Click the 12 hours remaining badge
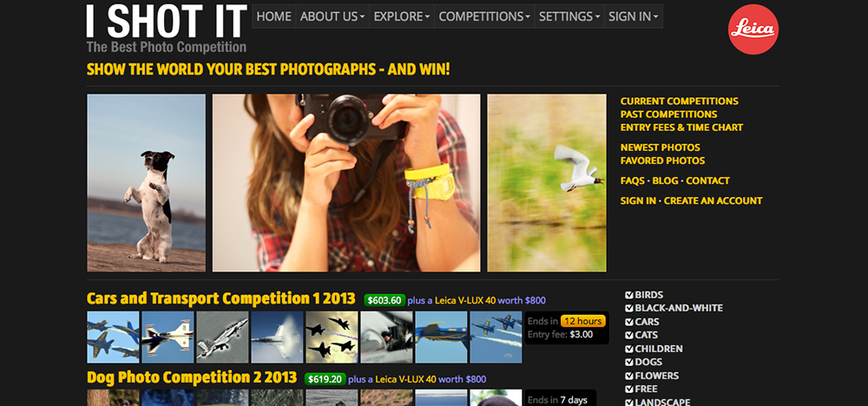 pos(583,321)
